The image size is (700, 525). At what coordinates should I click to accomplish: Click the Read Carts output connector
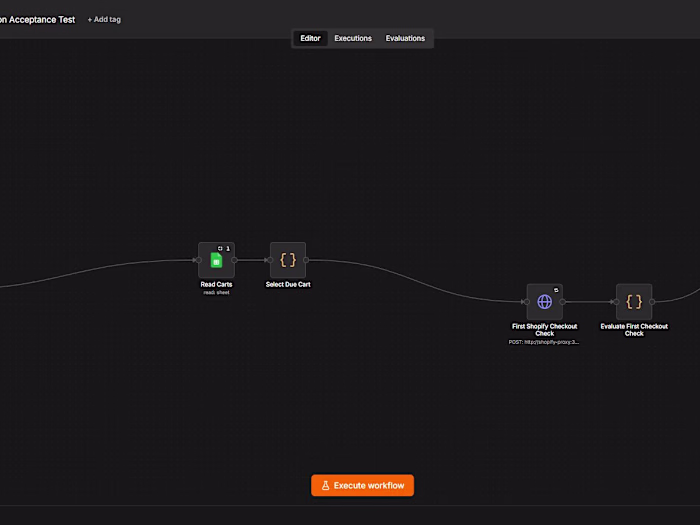(234, 260)
